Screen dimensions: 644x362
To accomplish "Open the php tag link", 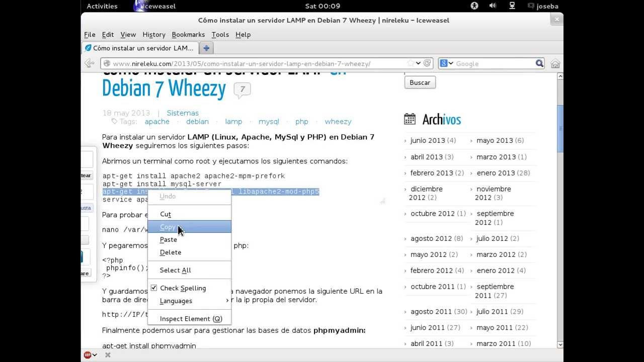I will [x=302, y=122].
